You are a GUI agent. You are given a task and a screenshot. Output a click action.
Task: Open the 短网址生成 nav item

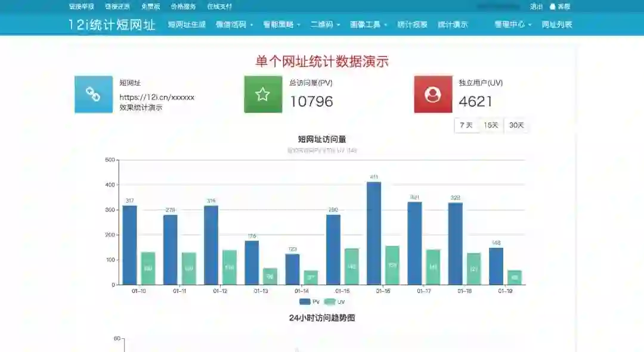[187, 24]
